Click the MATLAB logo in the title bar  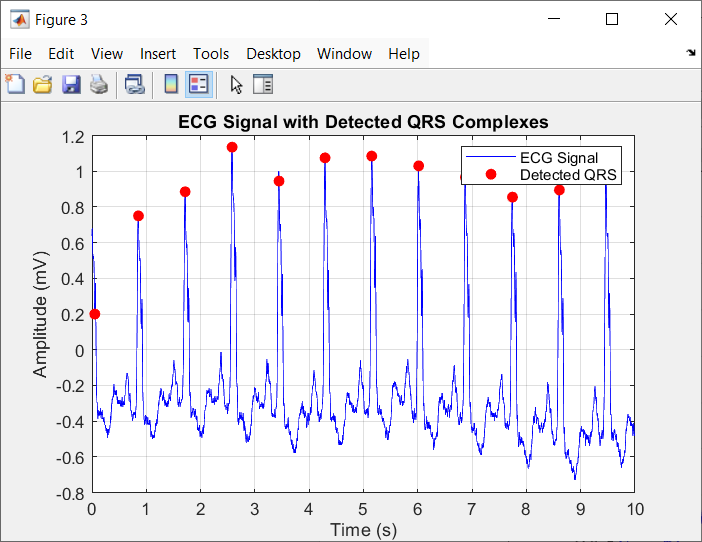[19, 19]
